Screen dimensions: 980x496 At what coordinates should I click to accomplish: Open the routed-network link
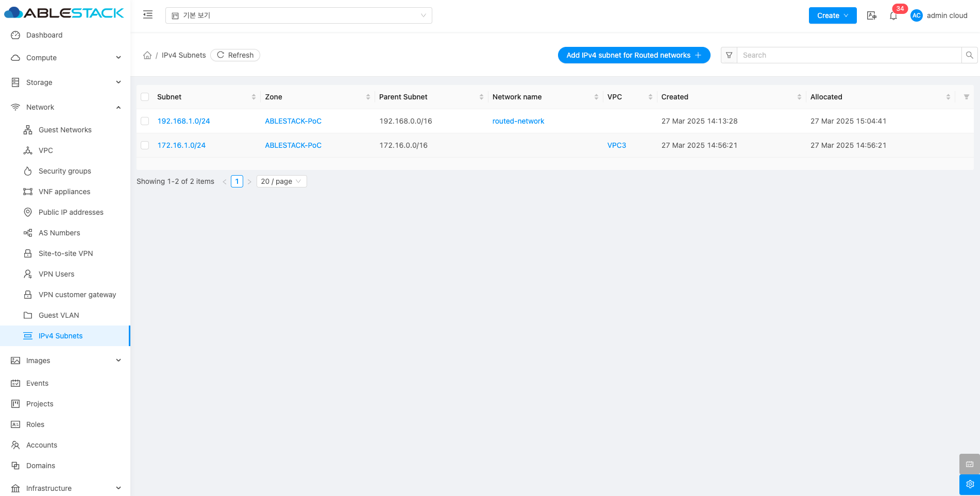(x=518, y=121)
